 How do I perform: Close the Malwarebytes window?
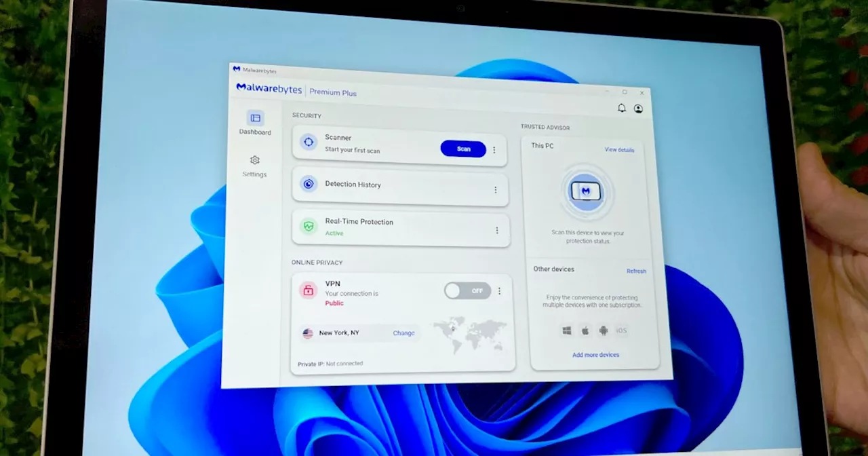tap(642, 93)
